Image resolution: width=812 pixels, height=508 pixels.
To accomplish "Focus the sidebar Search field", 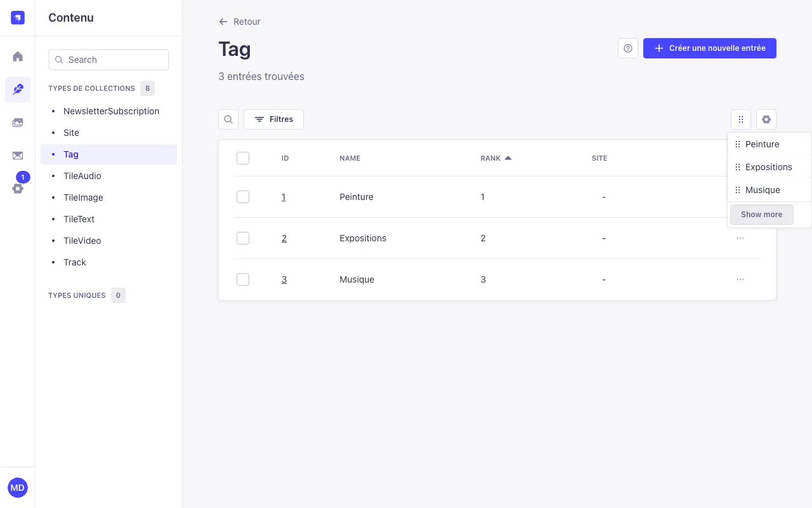I will tap(108, 60).
